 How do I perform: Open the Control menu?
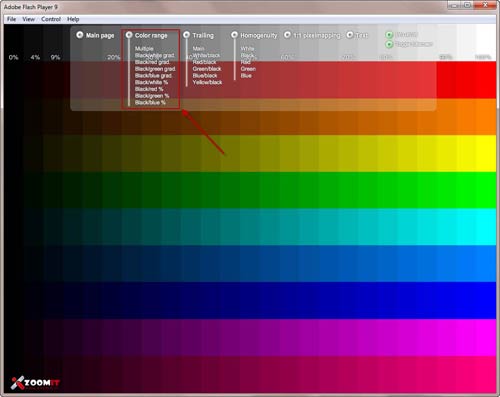[51, 19]
